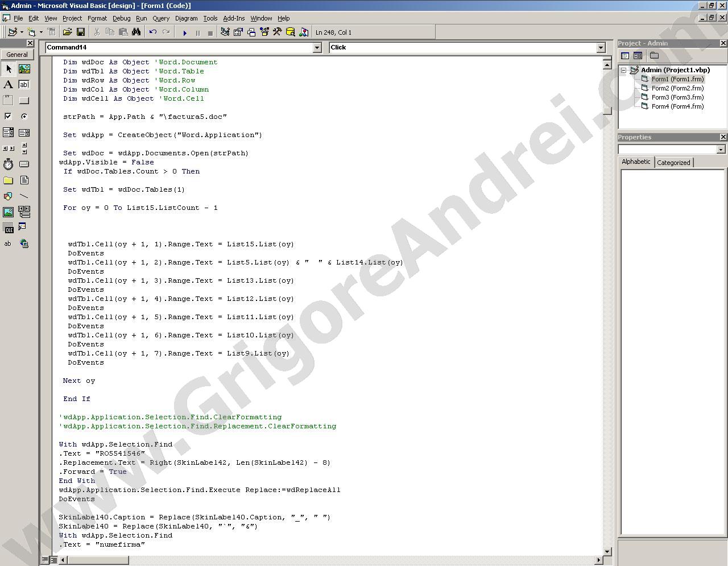
Task: Open the Debug menu
Action: 121,18
